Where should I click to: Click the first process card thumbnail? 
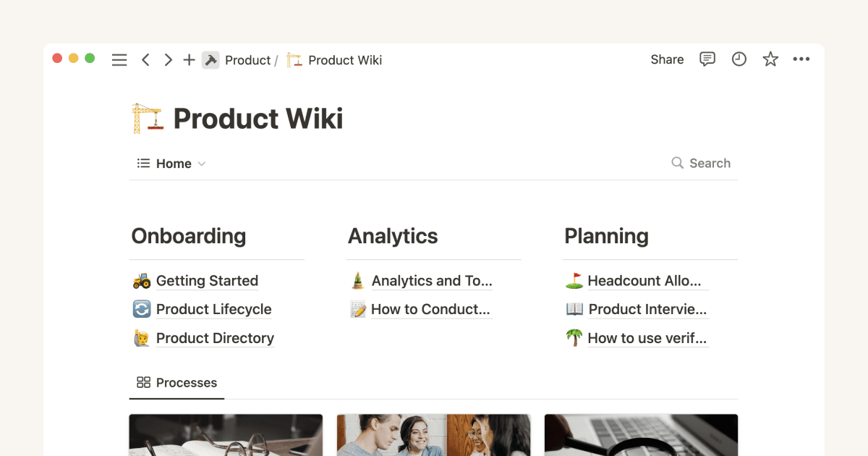tap(225, 434)
